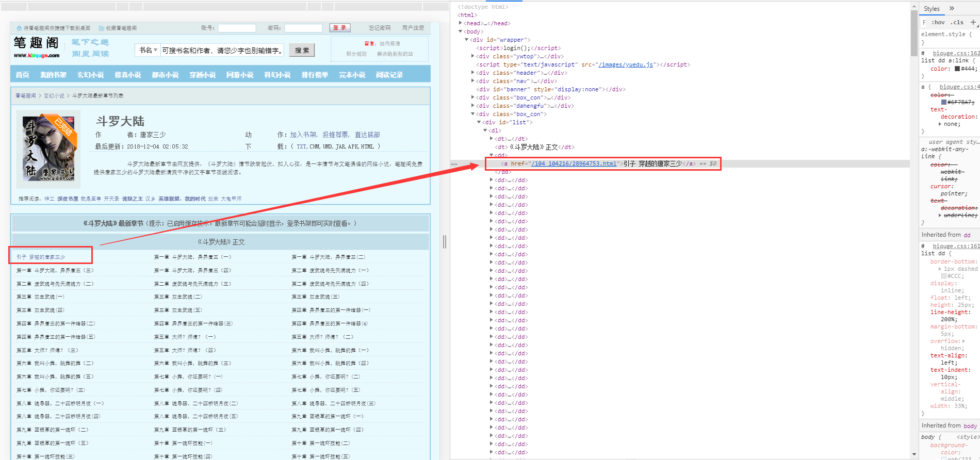Open the 积分规则 link
This screenshot has height=460, width=980.
click(356, 54)
